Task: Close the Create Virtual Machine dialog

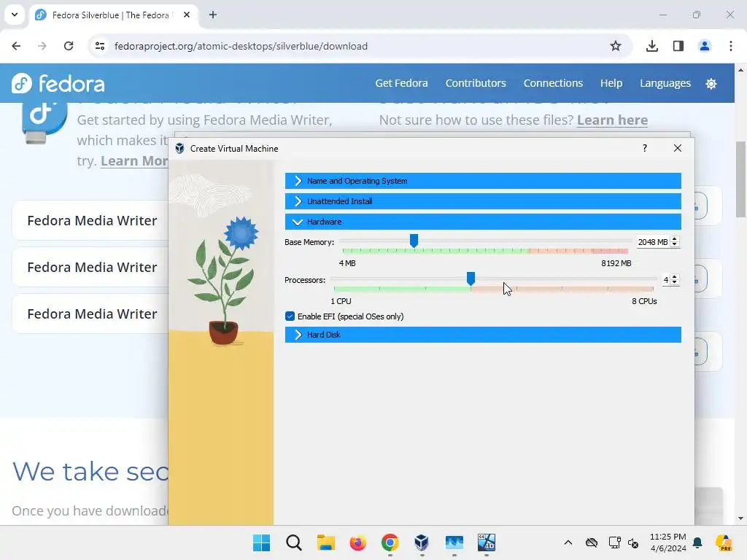Action: 678,148
